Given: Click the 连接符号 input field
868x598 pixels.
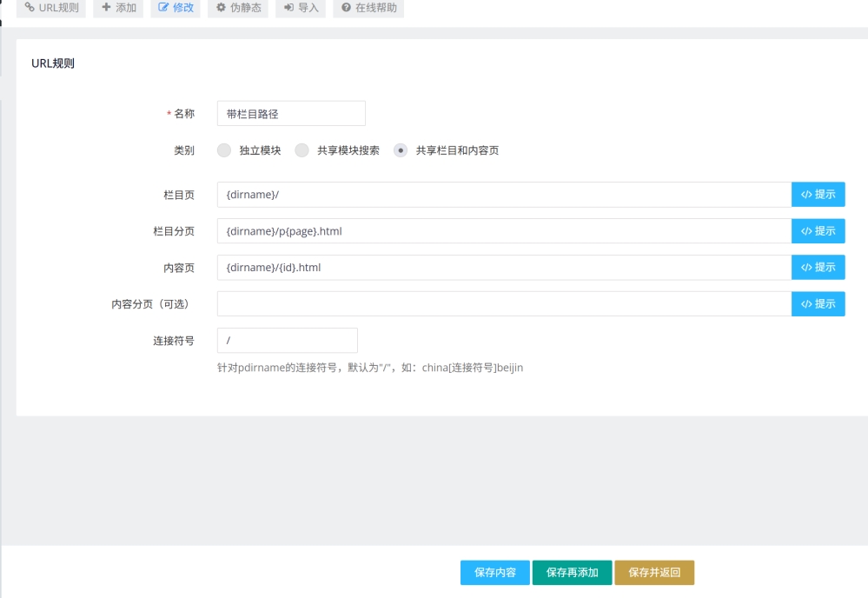Looking at the screenshot, I should coord(288,341).
